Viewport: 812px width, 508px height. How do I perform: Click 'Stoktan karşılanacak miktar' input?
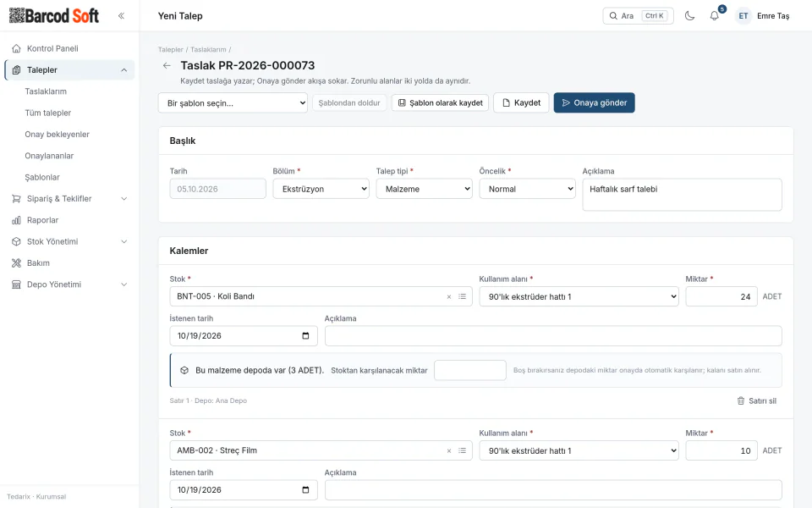coord(470,370)
